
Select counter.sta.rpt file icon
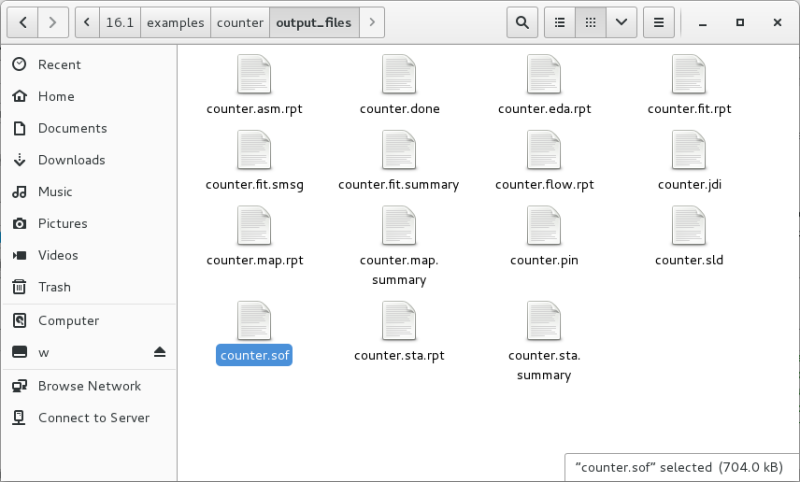(x=399, y=321)
